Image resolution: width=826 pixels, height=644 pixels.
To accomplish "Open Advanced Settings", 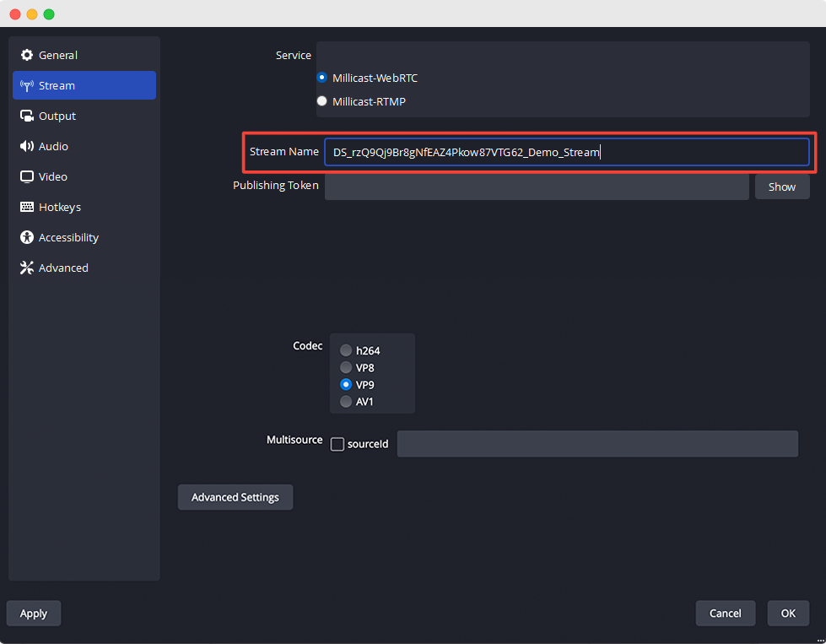I will (x=235, y=497).
